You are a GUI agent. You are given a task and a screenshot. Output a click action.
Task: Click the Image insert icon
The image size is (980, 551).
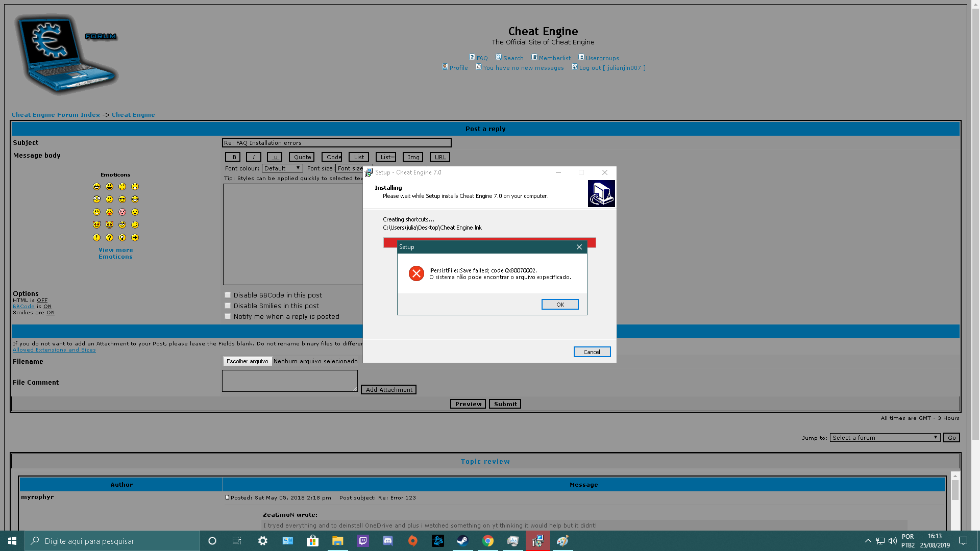412,157
